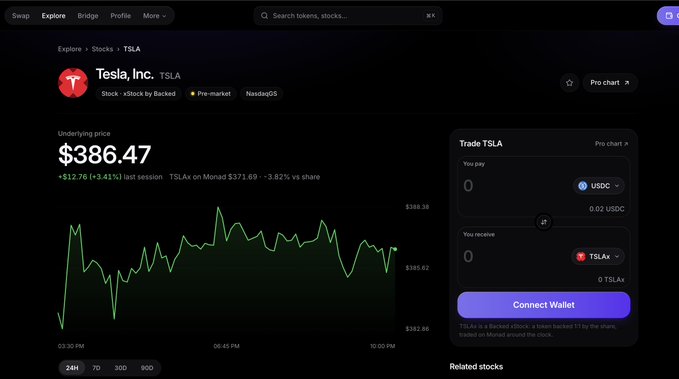This screenshot has width=679, height=379.
Task: Click the Pre-market status tag
Action: tap(211, 94)
